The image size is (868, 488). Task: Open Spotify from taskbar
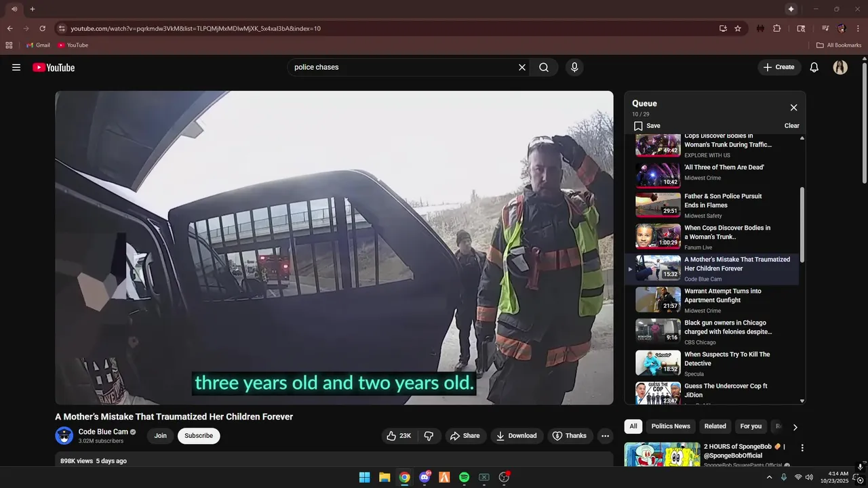[464, 477]
